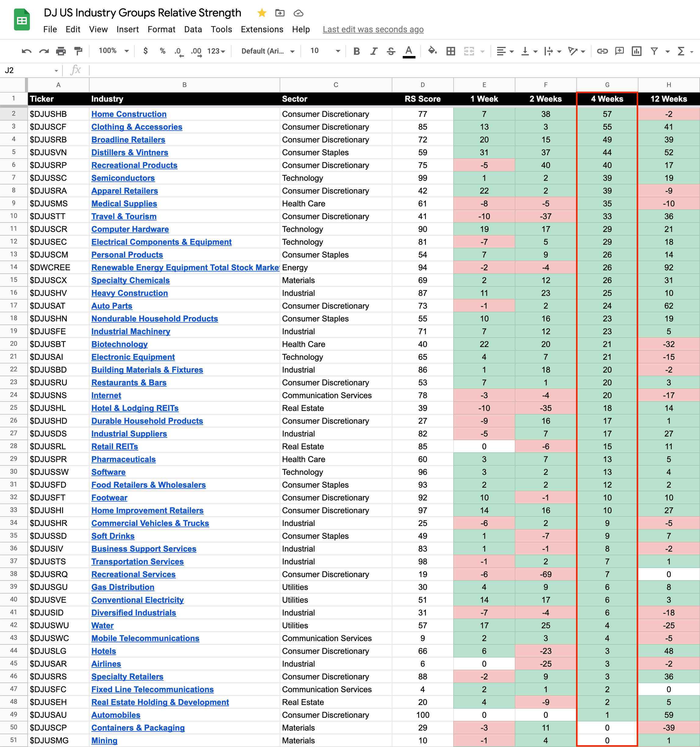The image size is (700, 747).
Task: Open the Data menu
Action: click(x=193, y=29)
